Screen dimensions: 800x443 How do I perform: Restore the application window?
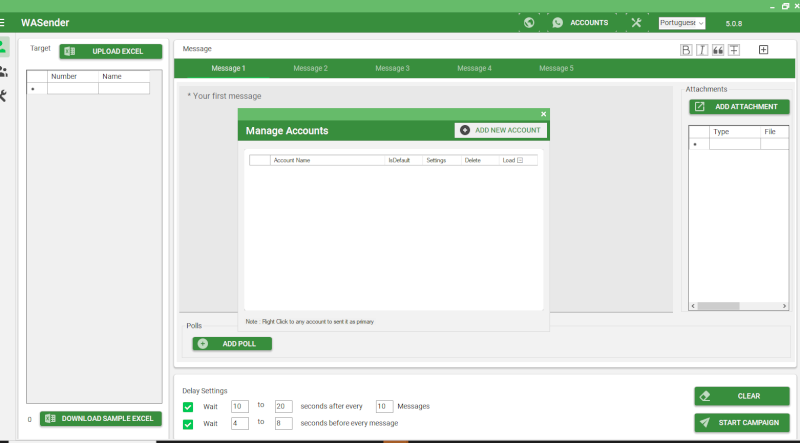786,6
